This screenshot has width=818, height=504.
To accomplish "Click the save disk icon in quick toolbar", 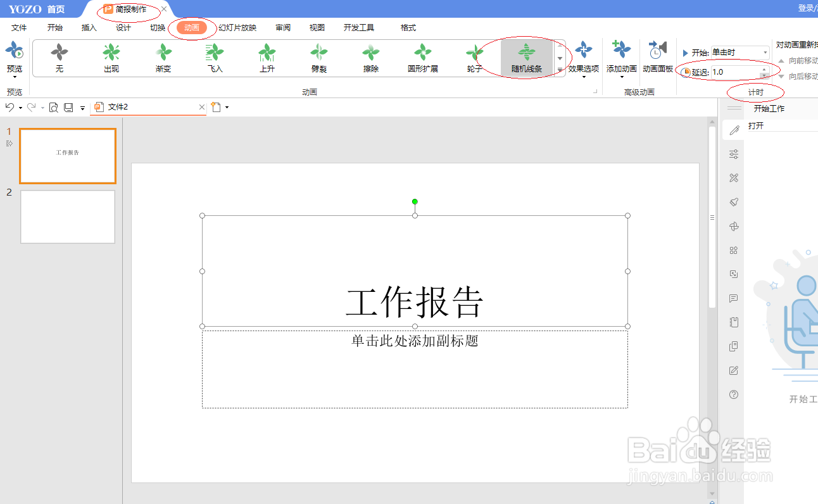I will (x=68, y=108).
